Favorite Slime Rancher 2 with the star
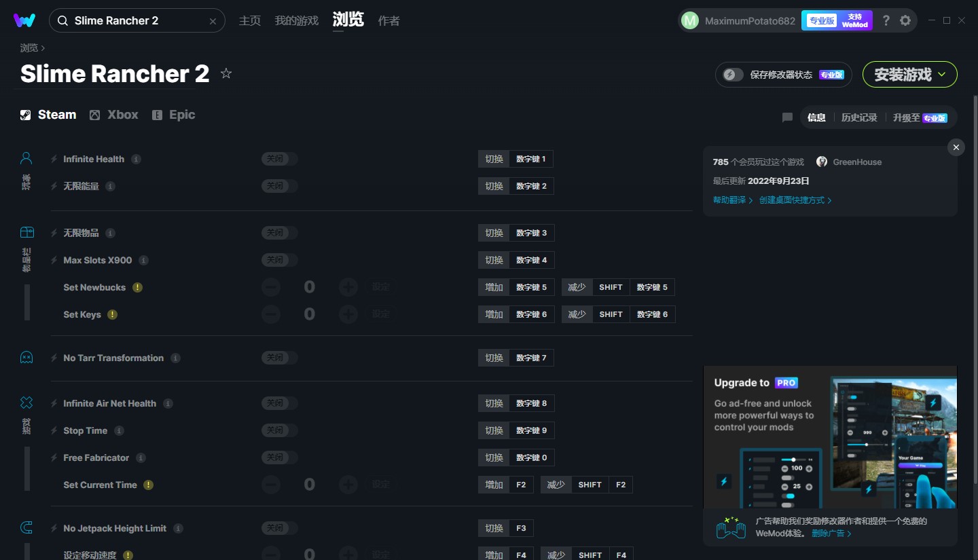978x560 pixels. tap(226, 73)
